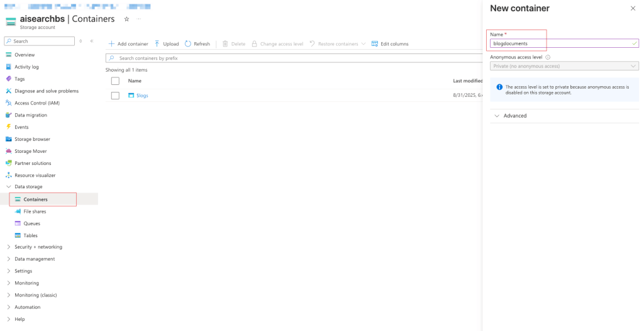
Task: Click the info icon beside Anonymous access level
Action: click(x=548, y=57)
